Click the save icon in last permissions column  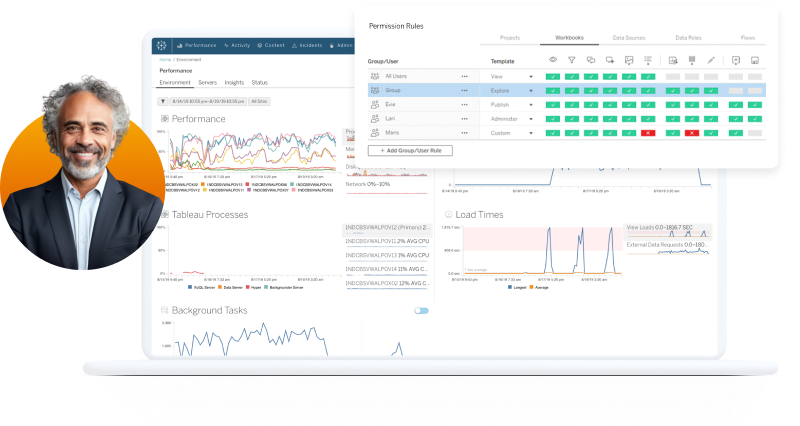tap(755, 61)
